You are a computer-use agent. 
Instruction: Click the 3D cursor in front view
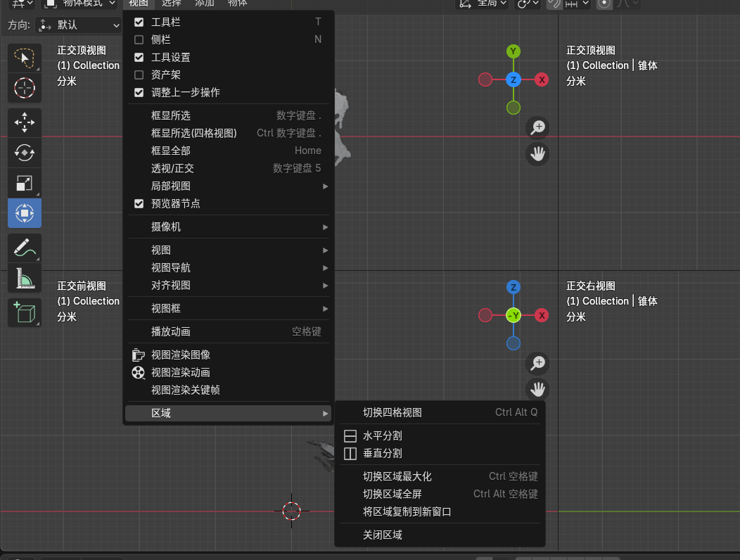[x=292, y=511]
